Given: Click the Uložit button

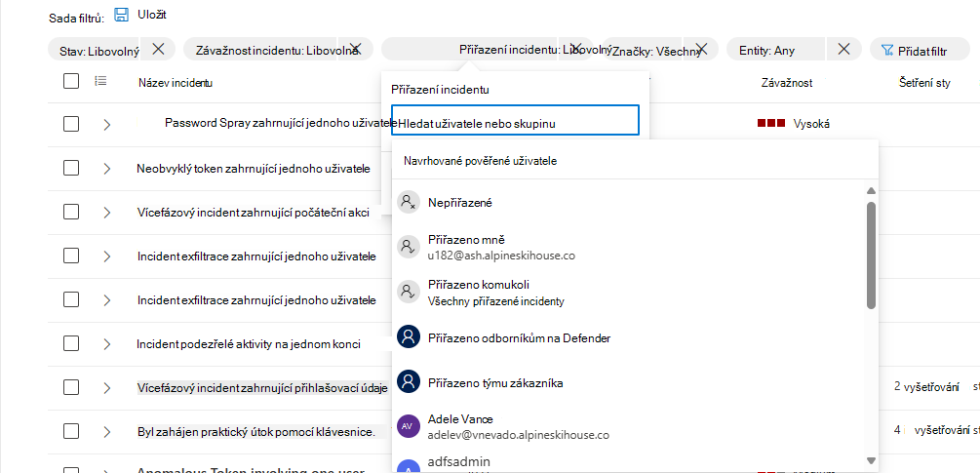Looking at the screenshot, I should [x=140, y=15].
